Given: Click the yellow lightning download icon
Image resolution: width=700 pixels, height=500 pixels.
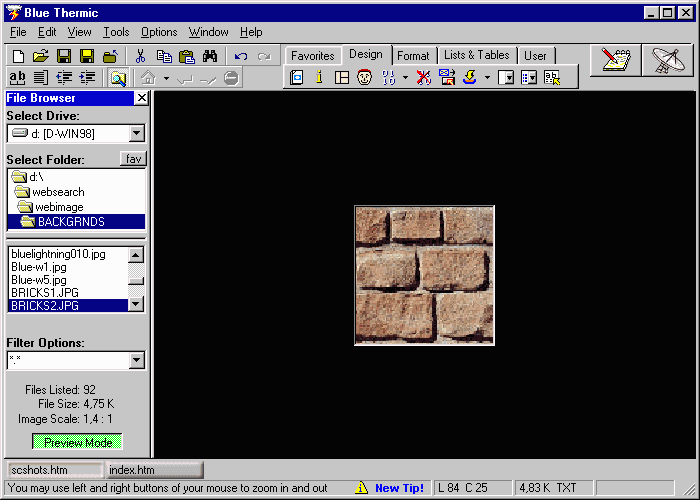Looking at the screenshot, I should tap(470, 77).
